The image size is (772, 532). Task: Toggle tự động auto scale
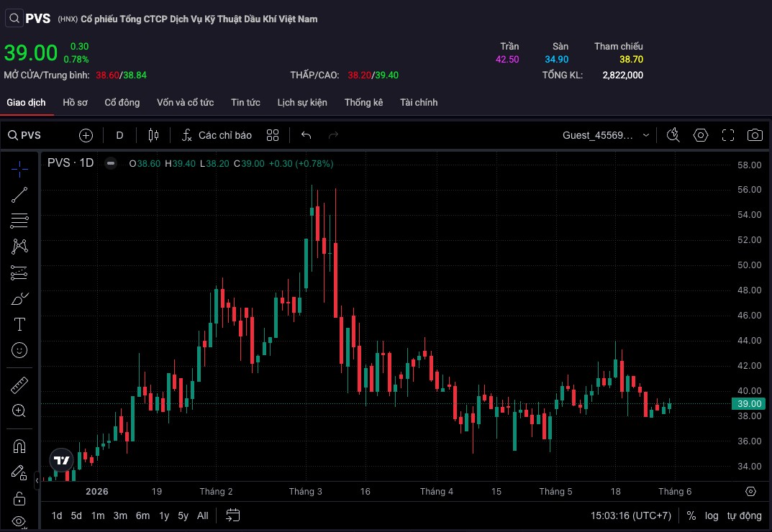[744, 515]
